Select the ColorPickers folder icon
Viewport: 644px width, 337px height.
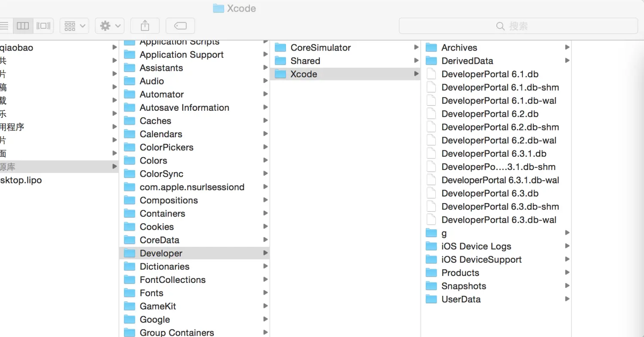pyautogui.click(x=130, y=148)
